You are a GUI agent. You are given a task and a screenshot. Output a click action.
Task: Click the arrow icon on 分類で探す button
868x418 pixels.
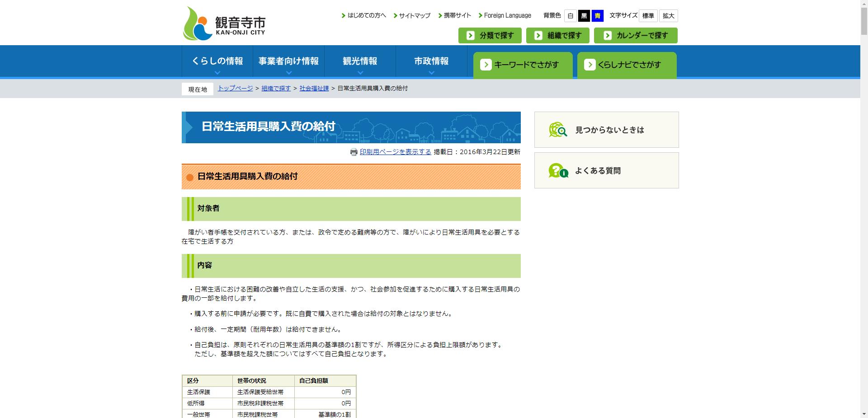[471, 35]
